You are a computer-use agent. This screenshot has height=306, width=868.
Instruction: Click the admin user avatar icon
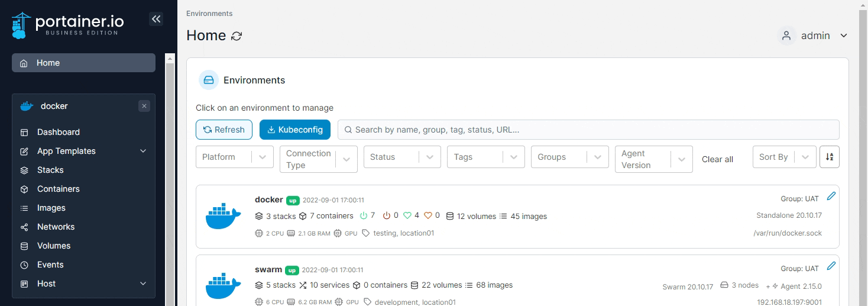click(786, 36)
